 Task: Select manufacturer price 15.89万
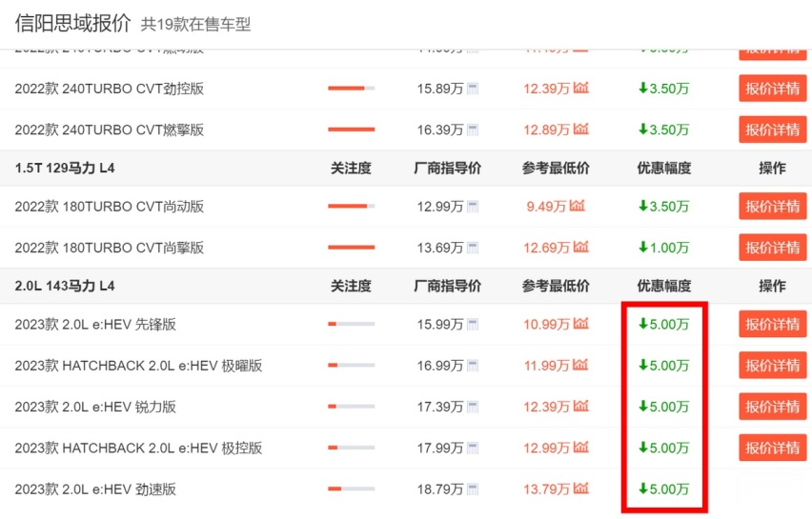[440, 89]
